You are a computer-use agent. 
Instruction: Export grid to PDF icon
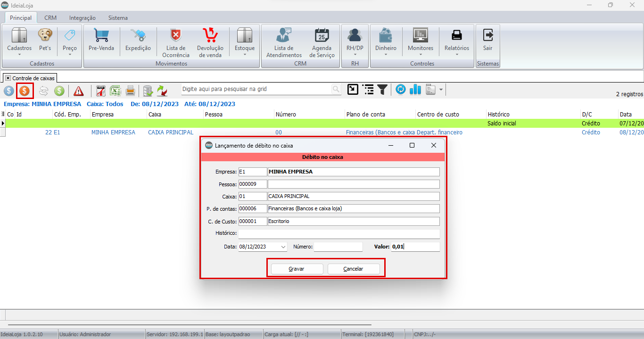coord(100,91)
